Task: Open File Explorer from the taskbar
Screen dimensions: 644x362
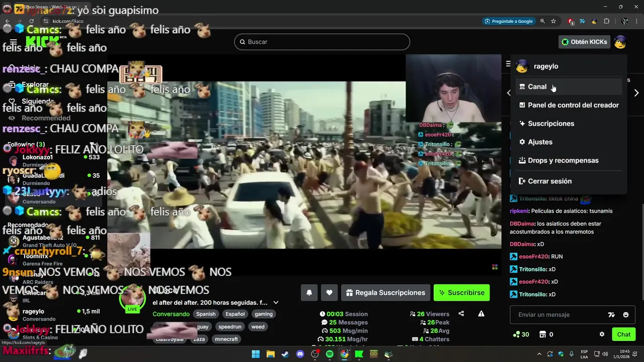Action: [270, 354]
